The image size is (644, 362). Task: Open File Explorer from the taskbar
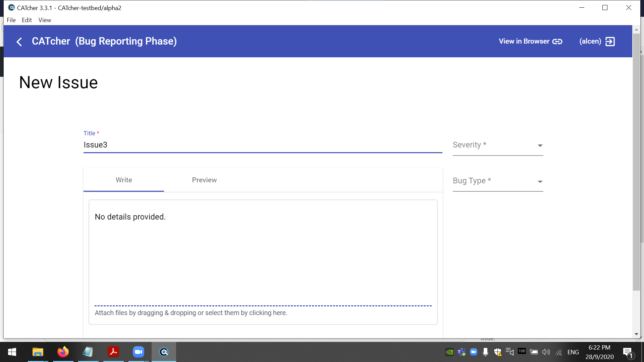tap(38, 352)
